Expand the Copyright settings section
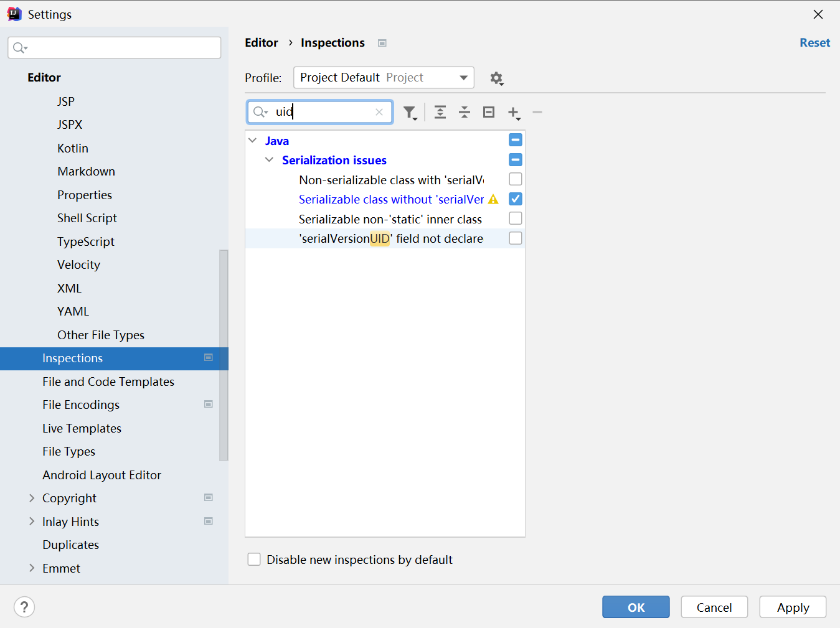Viewport: 840px width, 628px height. click(32, 498)
